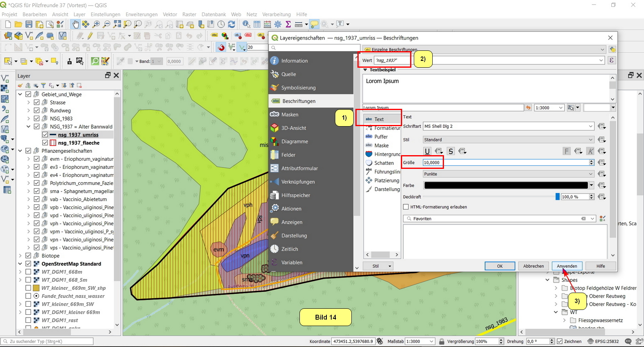Click the Größe font size input field

click(505, 162)
